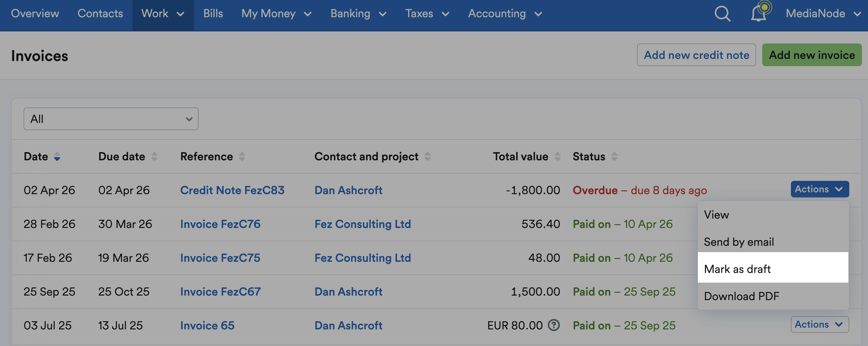Image resolution: width=868 pixels, height=346 pixels.
Task: Open Fez Consulting Ltd on FezC75 row
Action: tap(363, 258)
